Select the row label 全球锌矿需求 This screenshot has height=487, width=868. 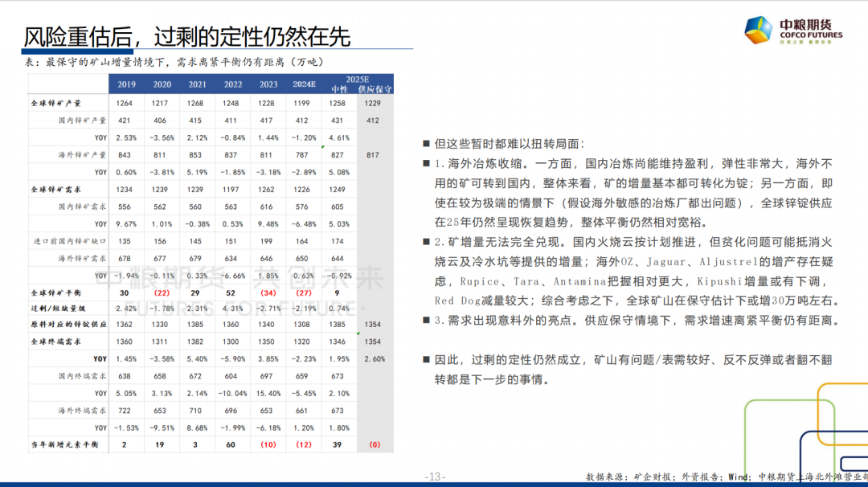(x=56, y=190)
